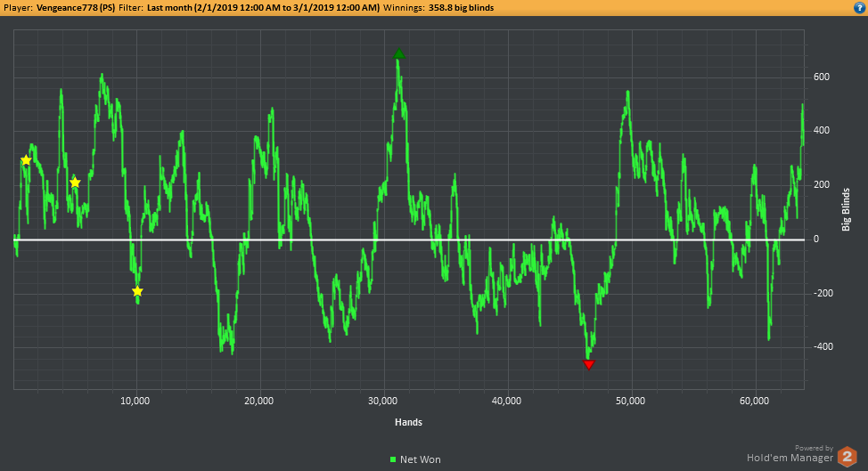Select the yellow star marker near 200 big blinds

[75, 183]
